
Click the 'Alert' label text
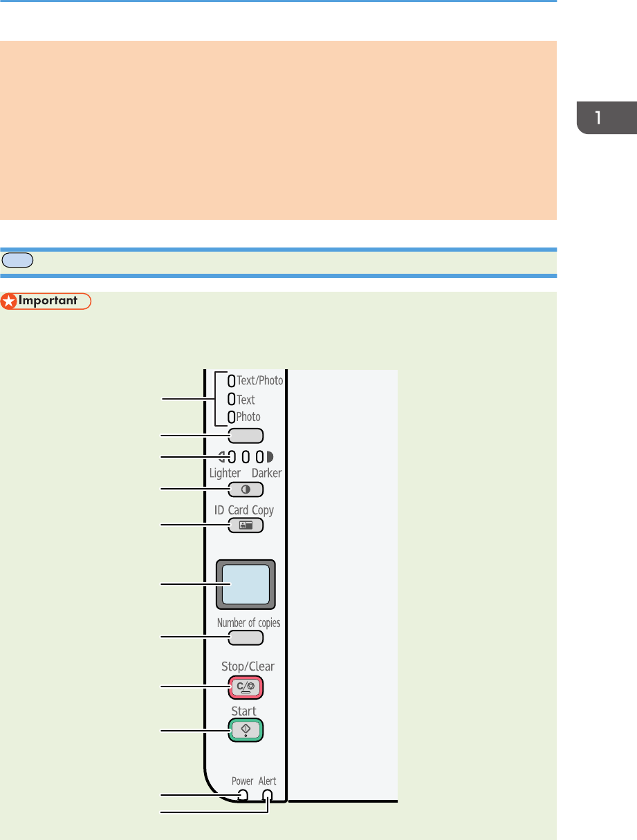(268, 781)
